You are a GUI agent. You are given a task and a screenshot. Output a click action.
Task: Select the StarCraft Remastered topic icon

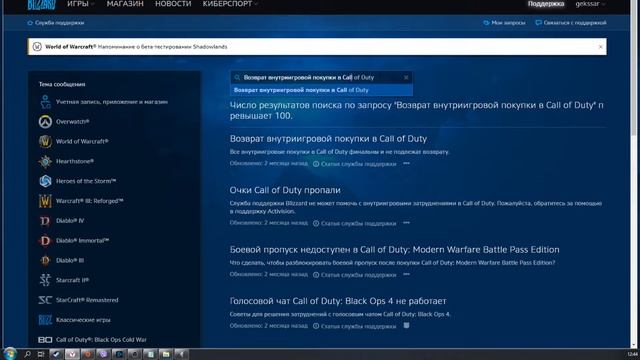[x=45, y=300]
